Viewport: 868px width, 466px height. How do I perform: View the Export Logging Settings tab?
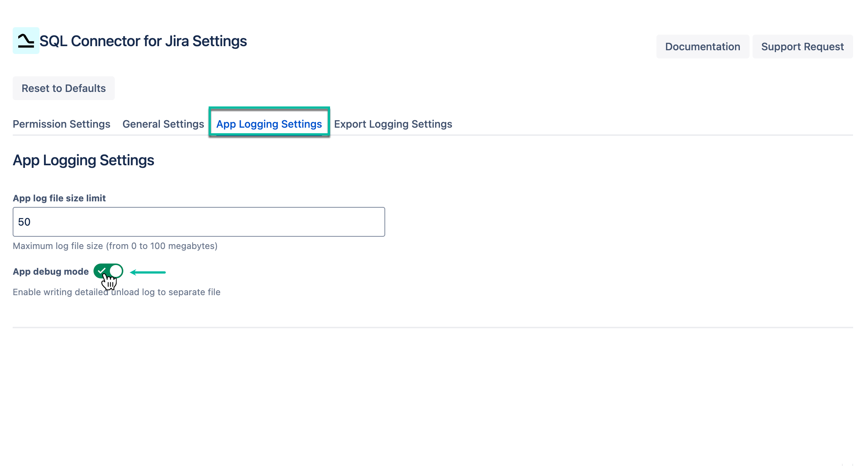pos(393,124)
